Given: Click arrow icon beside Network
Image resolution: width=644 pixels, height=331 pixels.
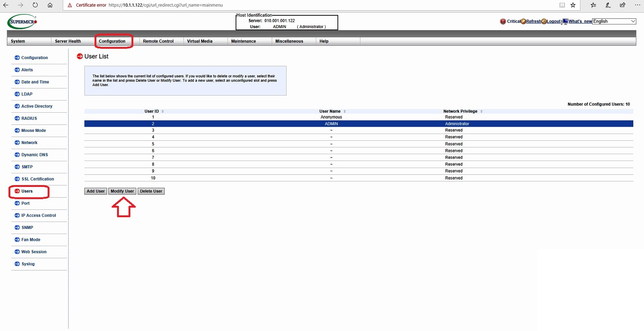Looking at the screenshot, I should coord(17,143).
